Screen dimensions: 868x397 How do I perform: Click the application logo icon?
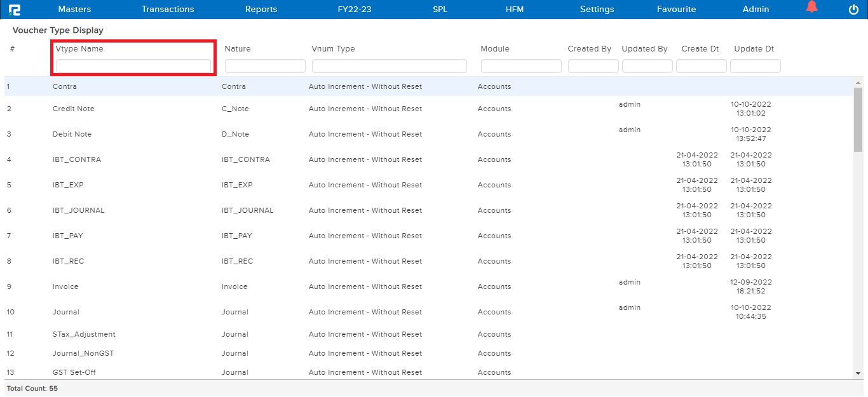(x=16, y=9)
